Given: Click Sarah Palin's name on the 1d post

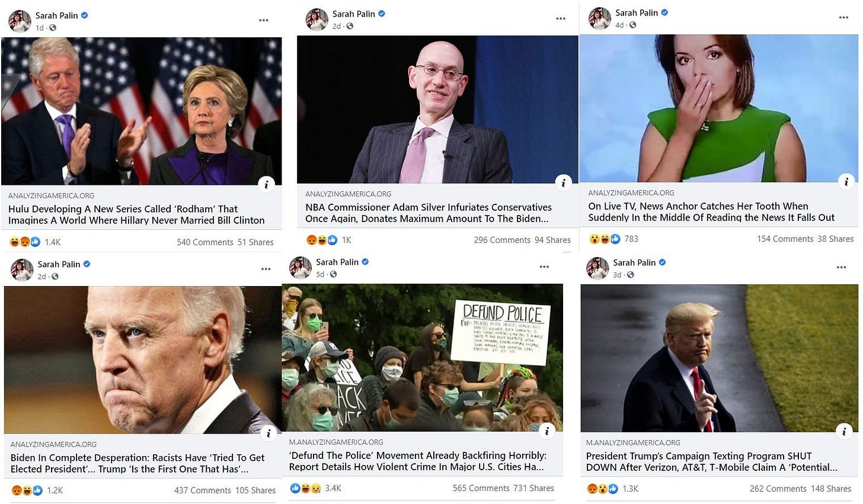Looking at the screenshot, I should click(56, 15).
